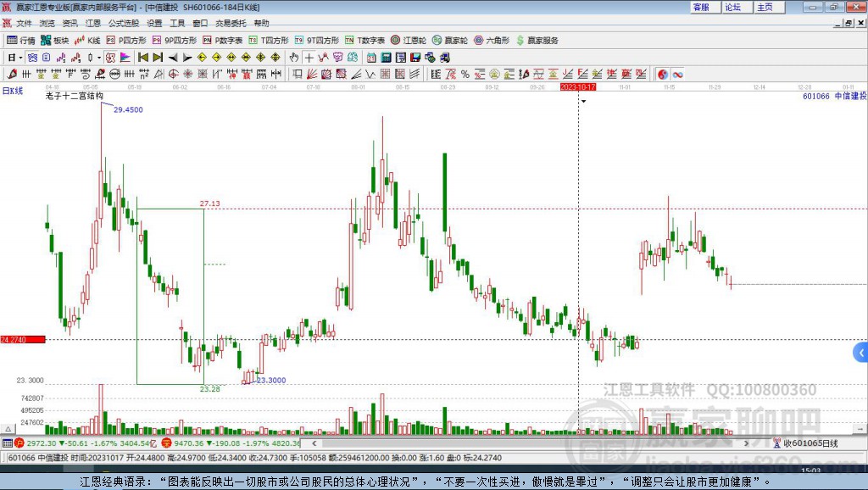Open the 公式选股 menu
Screen dimensions: 868x490
[x=123, y=23]
